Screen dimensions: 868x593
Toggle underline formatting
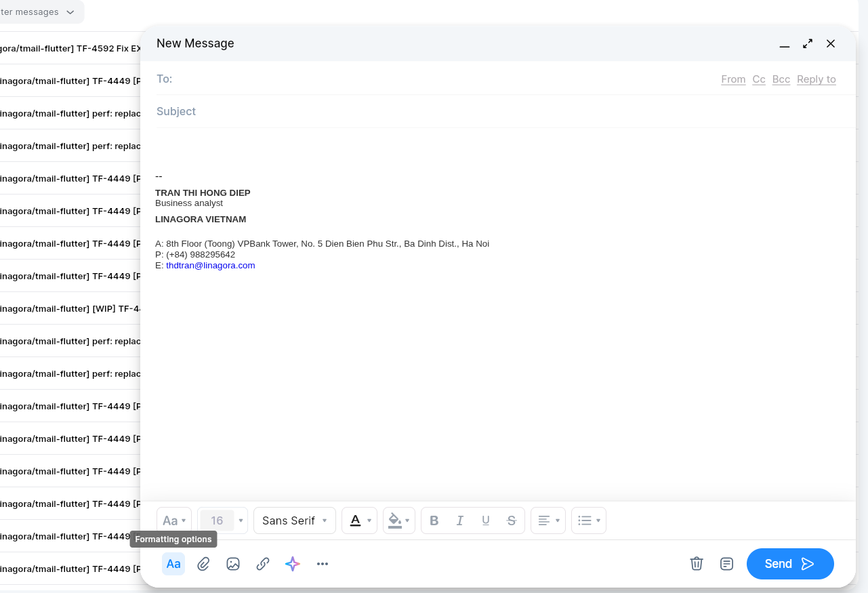click(486, 520)
